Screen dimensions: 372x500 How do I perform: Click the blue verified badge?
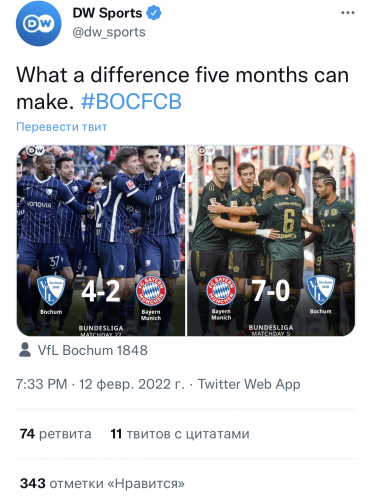[x=154, y=13]
